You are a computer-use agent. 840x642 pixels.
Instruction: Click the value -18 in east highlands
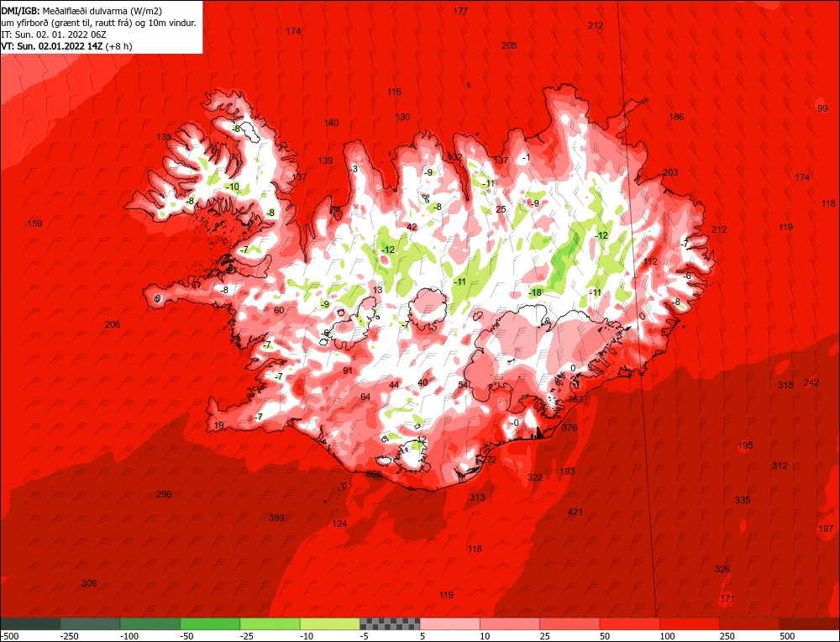click(535, 292)
